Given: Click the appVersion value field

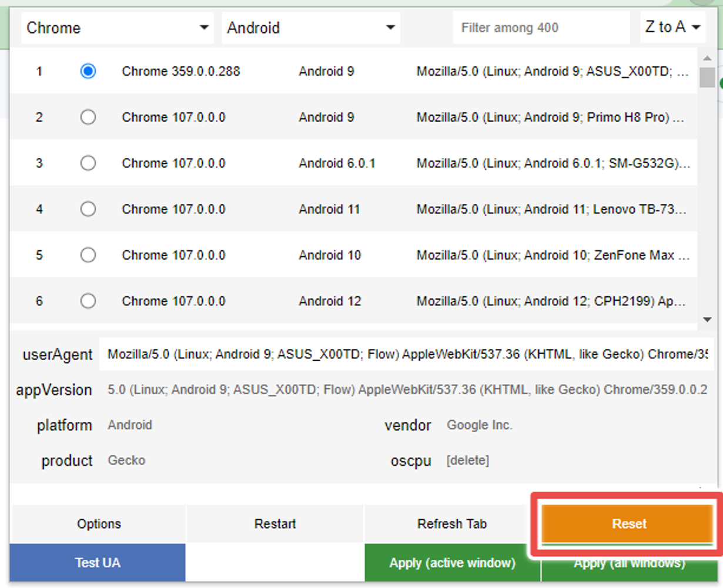Looking at the screenshot, I should [x=406, y=389].
